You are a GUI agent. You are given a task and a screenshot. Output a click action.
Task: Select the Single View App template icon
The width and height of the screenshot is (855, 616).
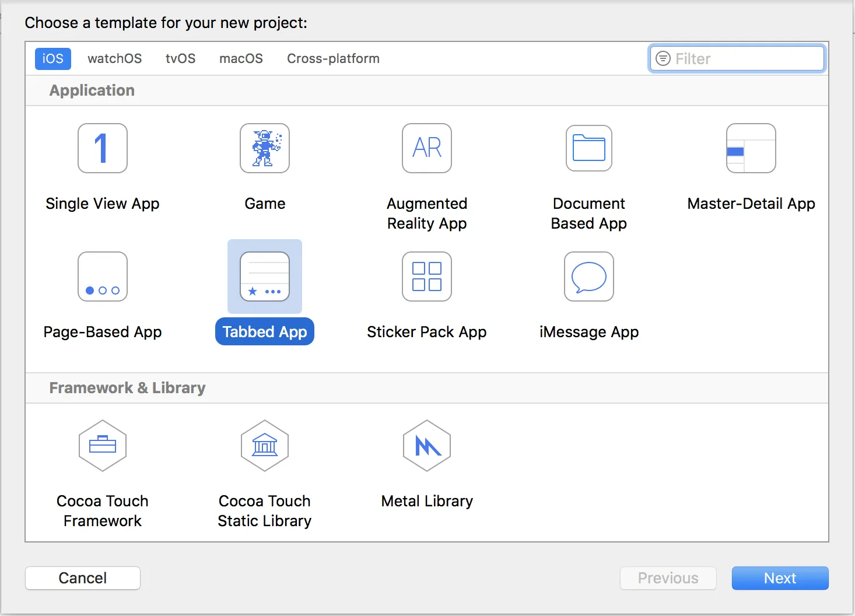pyautogui.click(x=103, y=148)
